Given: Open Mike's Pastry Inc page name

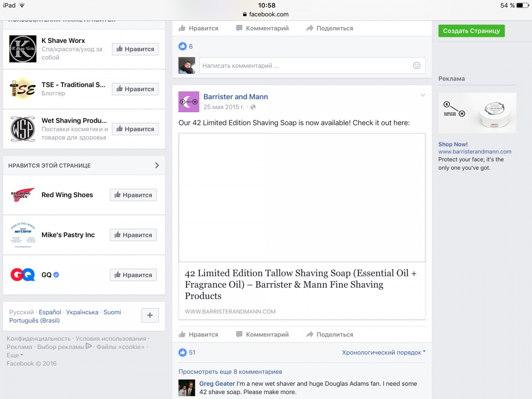Looking at the screenshot, I should tap(68, 235).
